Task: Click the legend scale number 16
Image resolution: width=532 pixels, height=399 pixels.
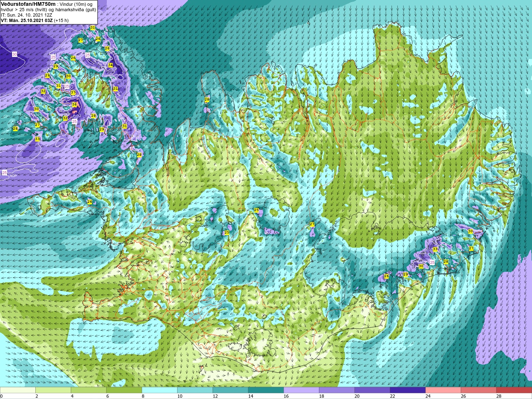Action: coord(286,396)
